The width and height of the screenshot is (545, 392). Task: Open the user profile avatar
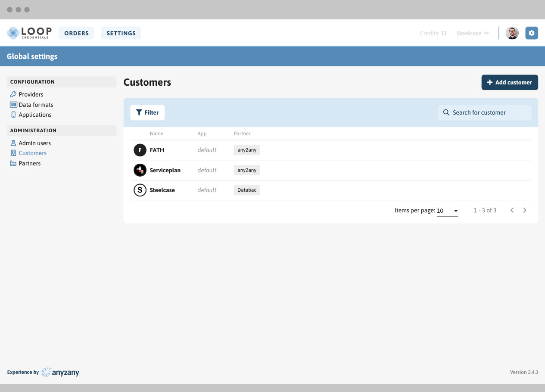[512, 33]
